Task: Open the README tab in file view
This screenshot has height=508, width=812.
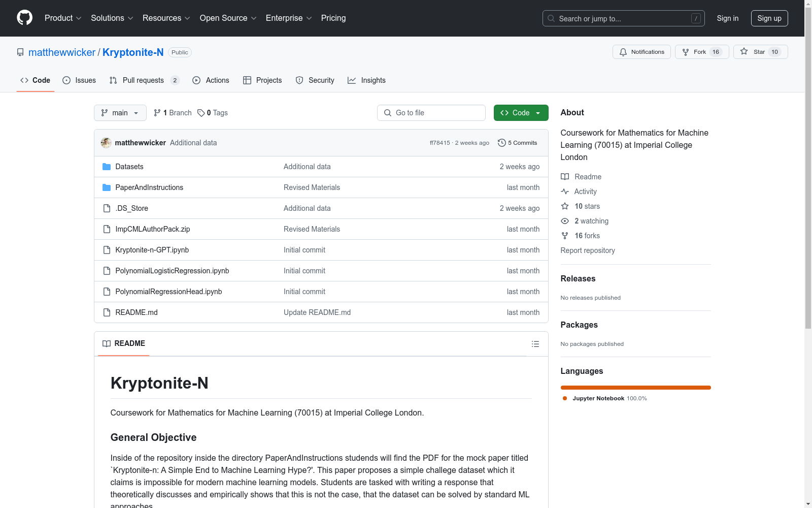Action: pos(124,344)
